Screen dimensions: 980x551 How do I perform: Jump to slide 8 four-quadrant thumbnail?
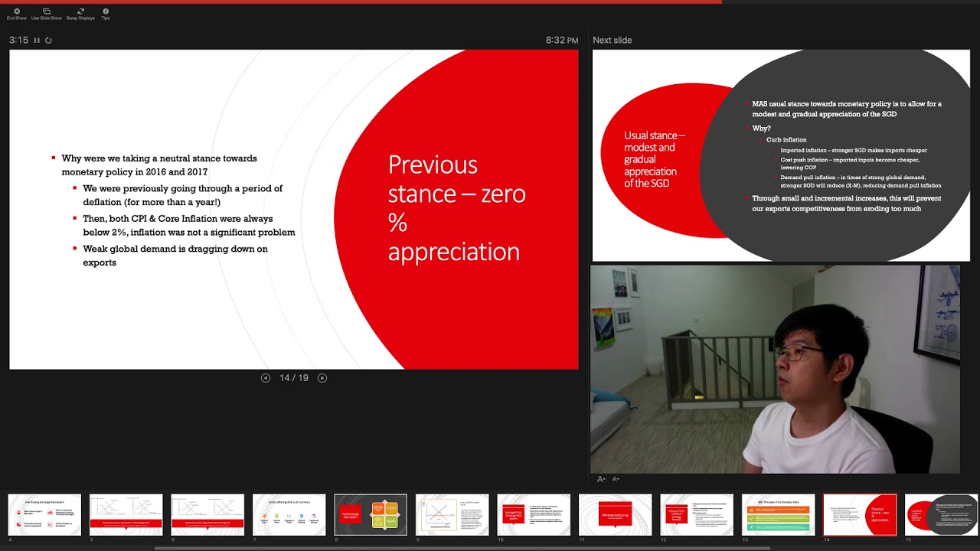coord(371,514)
